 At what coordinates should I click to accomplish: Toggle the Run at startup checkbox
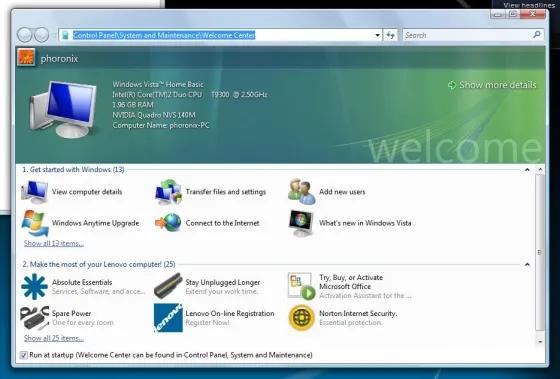24,355
